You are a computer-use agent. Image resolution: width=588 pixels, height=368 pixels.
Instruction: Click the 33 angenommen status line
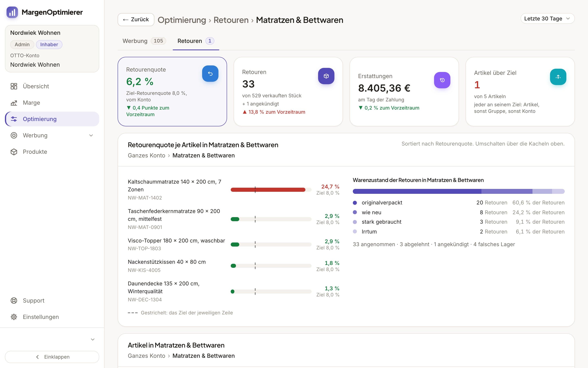(434, 244)
